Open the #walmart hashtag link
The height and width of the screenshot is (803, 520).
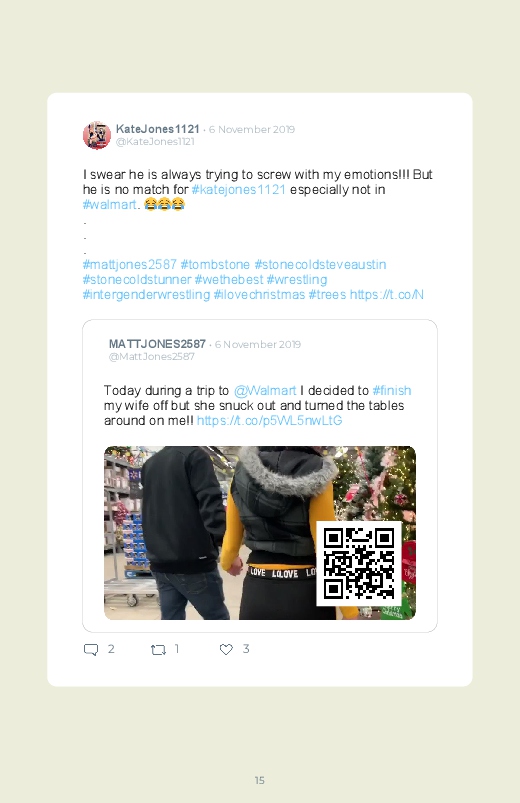110,205
